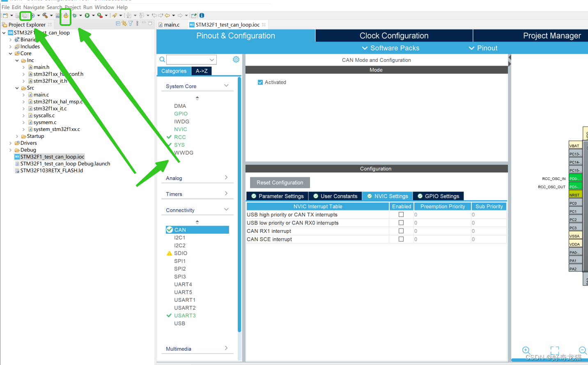Click the Back navigation arrow icon
588x365 pixels.
167,16
